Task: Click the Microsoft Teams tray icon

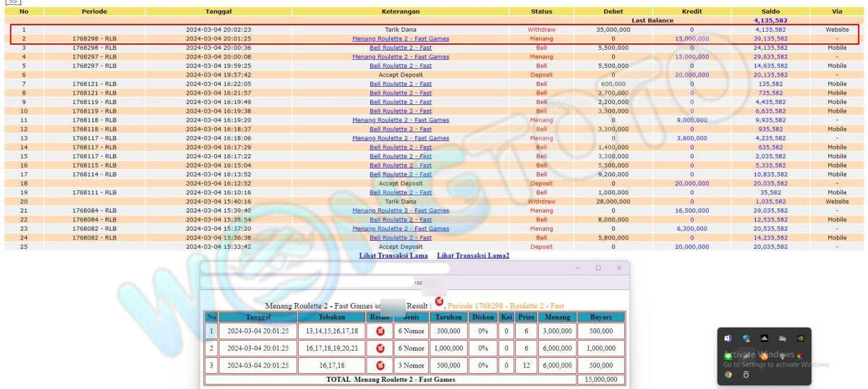Action: click(x=728, y=338)
